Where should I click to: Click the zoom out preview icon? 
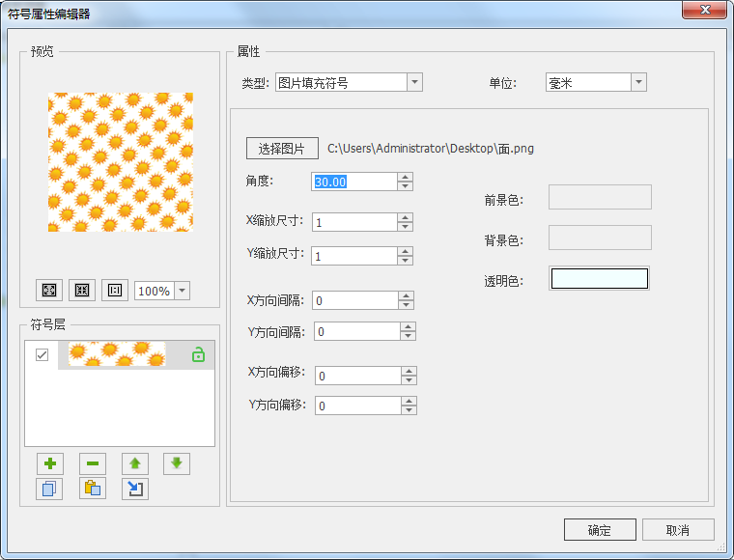(x=82, y=291)
